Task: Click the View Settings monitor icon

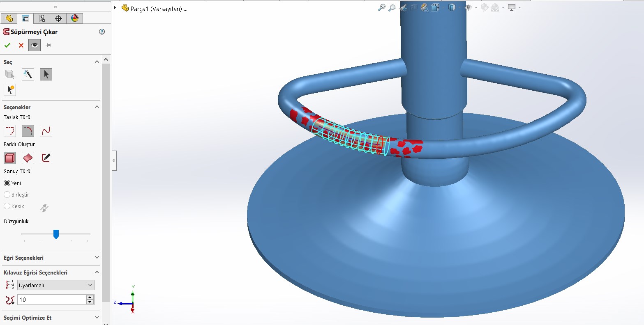Action: tap(512, 7)
